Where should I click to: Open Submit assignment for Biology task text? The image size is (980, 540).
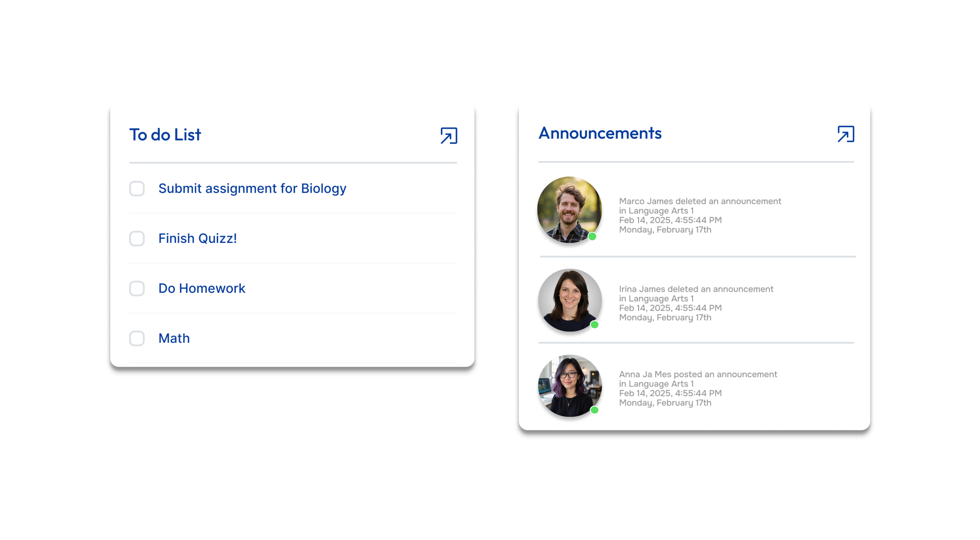click(x=252, y=188)
